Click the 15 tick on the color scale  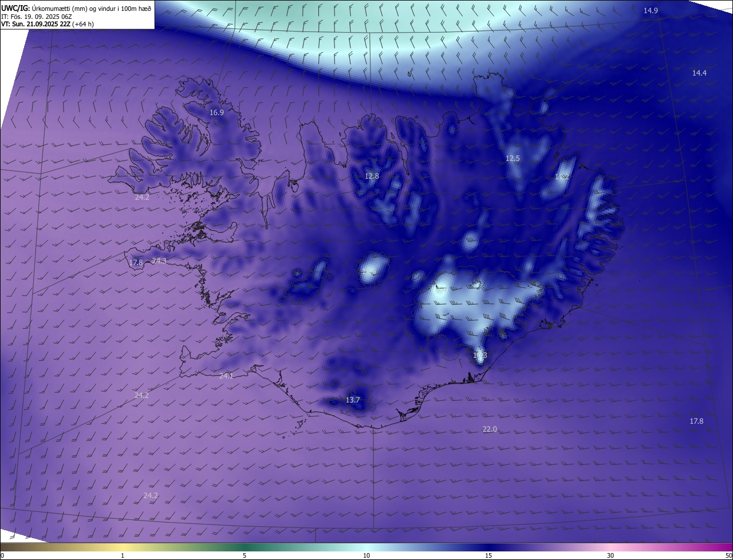pyautogui.click(x=488, y=555)
